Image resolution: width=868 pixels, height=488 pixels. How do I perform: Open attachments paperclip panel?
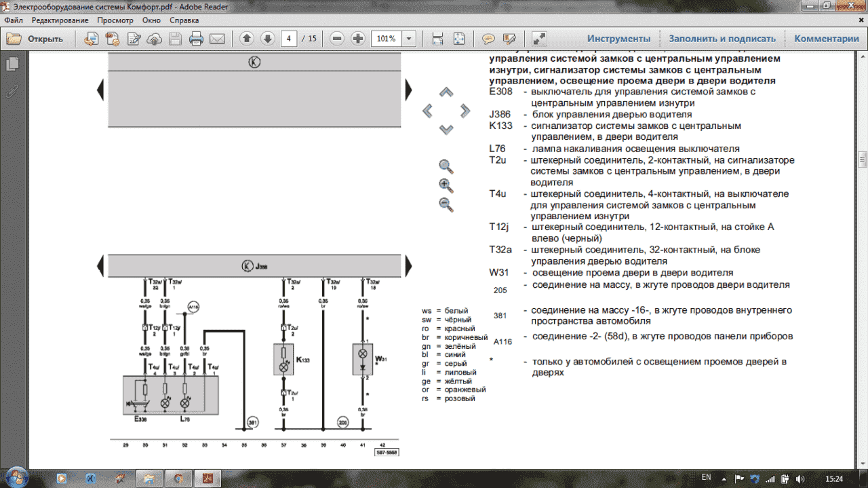pyautogui.click(x=12, y=90)
